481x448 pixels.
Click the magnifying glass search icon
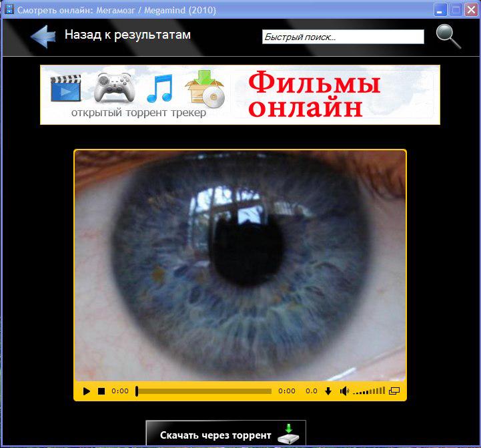point(448,36)
